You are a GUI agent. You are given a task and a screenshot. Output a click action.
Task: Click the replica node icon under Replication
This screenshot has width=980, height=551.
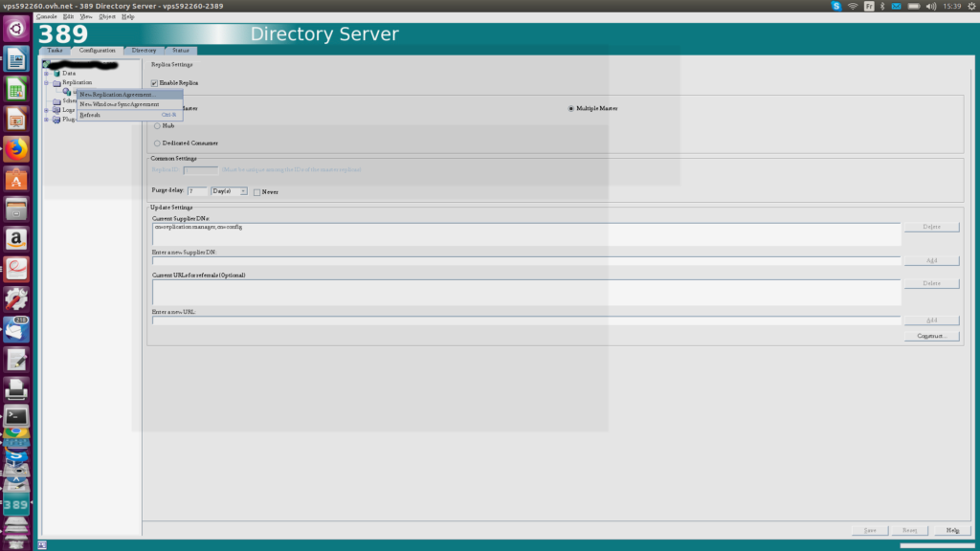point(67,92)
